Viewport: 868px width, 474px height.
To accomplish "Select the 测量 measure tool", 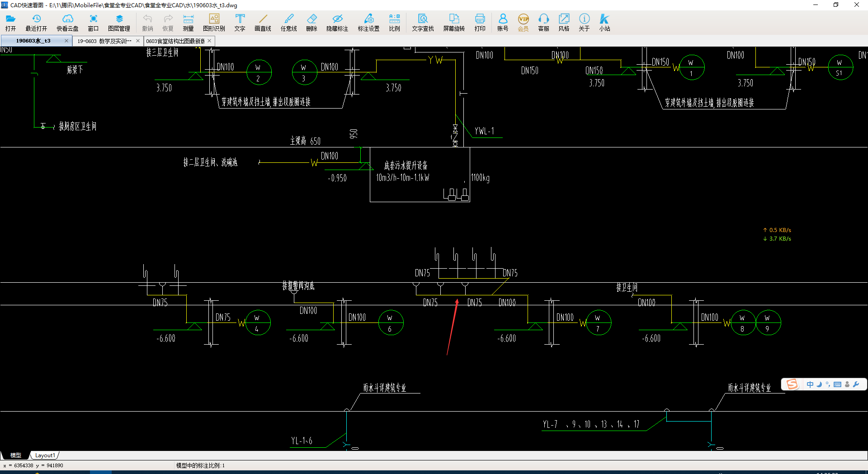I will [188, 23].
